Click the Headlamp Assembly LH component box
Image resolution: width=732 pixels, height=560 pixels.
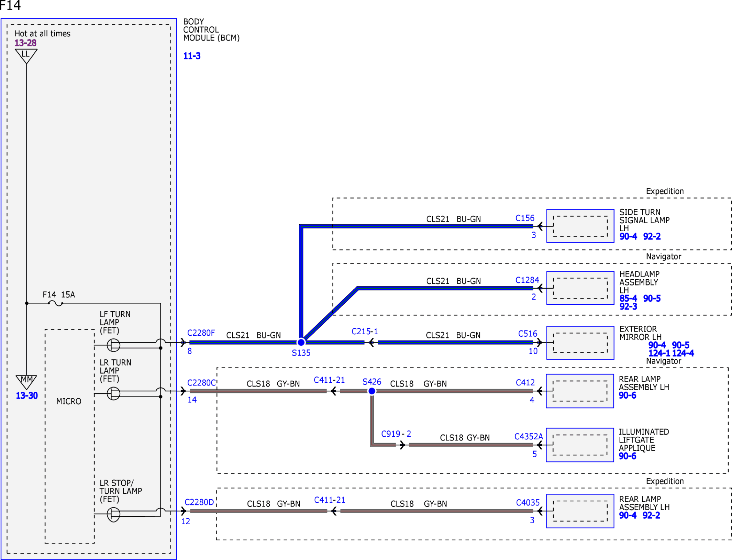[x=580, y=288]
